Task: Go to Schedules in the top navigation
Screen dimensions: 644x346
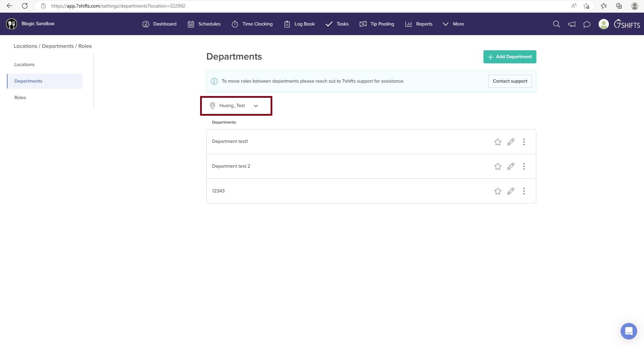Action: pyautogui.click(x=204, y=24)
